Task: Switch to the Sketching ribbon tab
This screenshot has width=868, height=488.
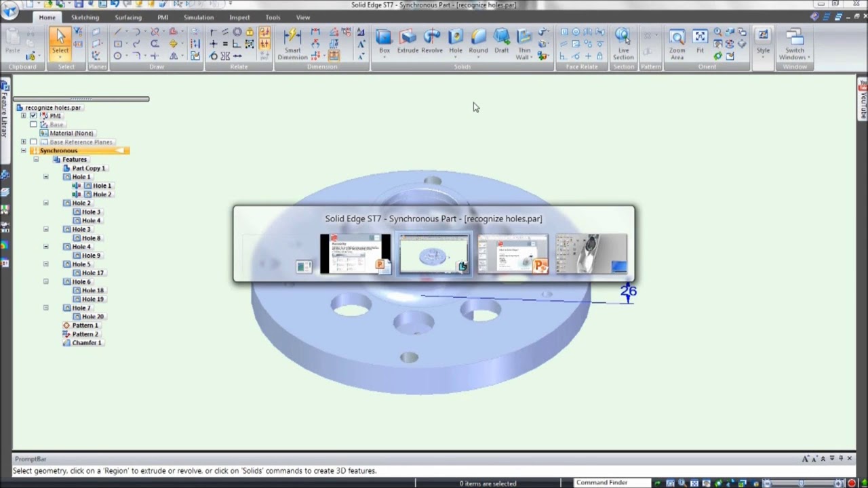Action: tap(85, 17)
